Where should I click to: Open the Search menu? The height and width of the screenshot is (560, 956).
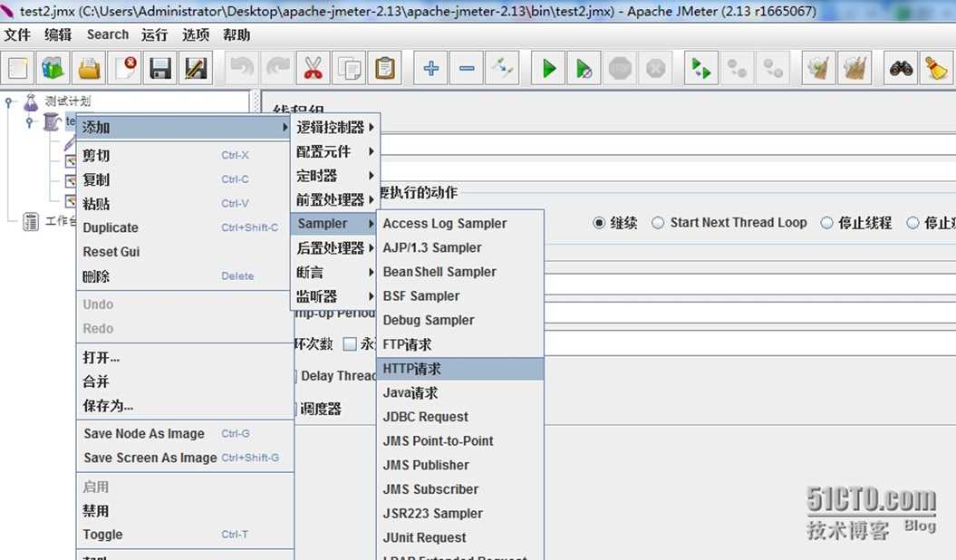click(108, 34)
